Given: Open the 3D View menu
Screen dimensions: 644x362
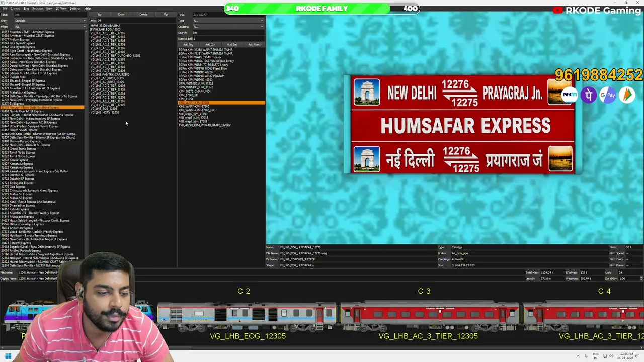Looking at the screenshot, I should tap(61, 9).
